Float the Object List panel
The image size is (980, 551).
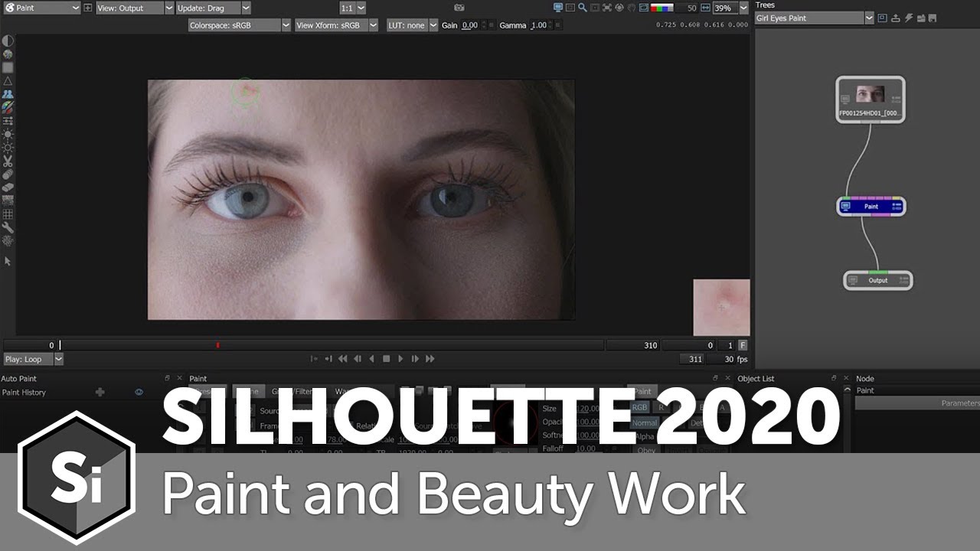(835, 378)
